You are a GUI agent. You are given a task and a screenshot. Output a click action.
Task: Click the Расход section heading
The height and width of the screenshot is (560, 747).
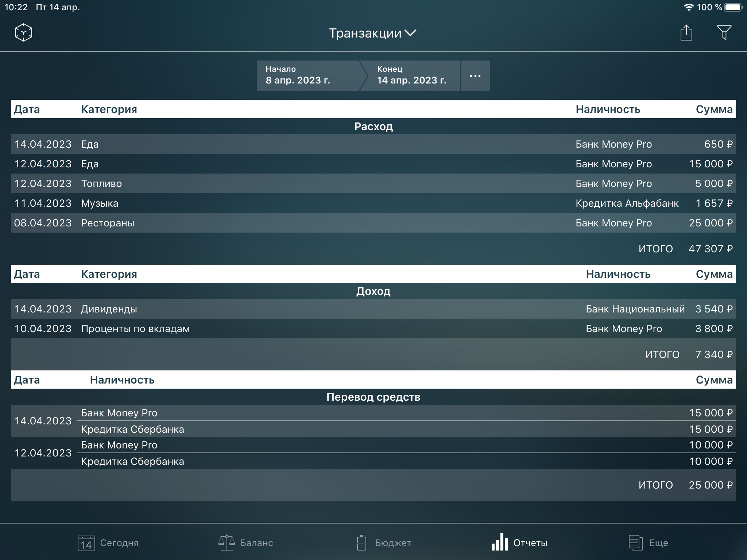click(x=373, y=126)
